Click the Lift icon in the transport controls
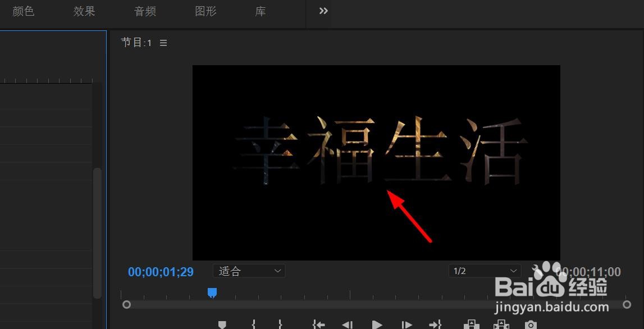This screenshot has height=329, width=644. pos(472,324)
